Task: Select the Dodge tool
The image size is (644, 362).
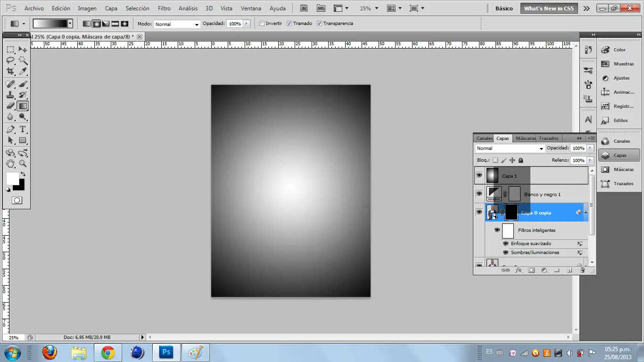Action: click(x=23, y=116)
